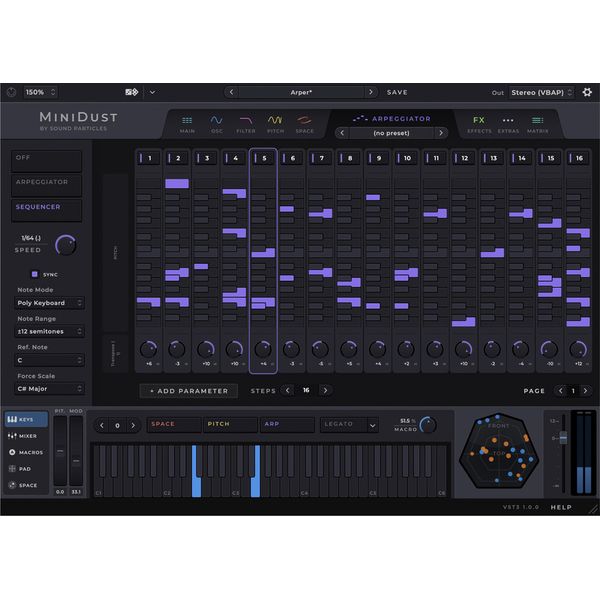This screenshot has height=600, width=600.
Task: Toggle keyboard ARP button
Action: (x=287, y=425)
